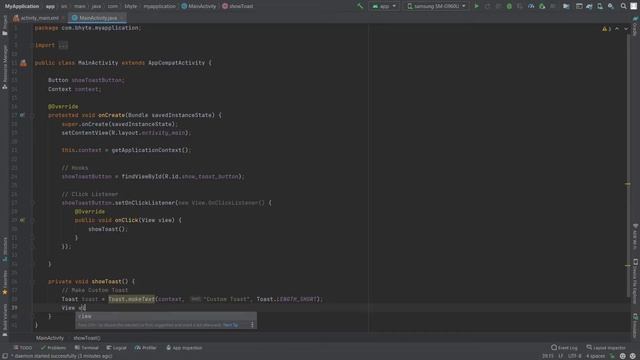Open the Resource Manager sidebar tab
The width and height of the screenshot is (640, 360).
tap(5, 67)
